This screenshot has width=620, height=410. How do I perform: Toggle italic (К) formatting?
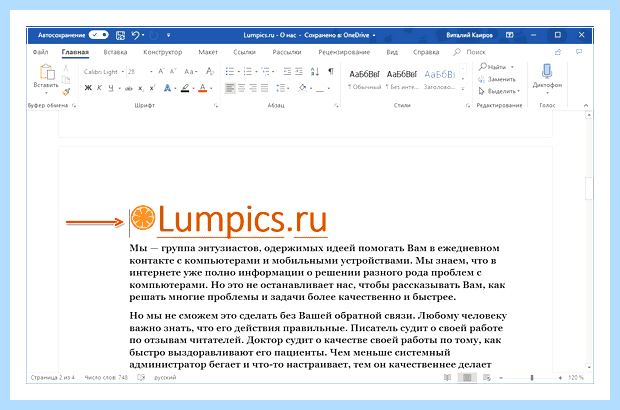click(99, 88)
